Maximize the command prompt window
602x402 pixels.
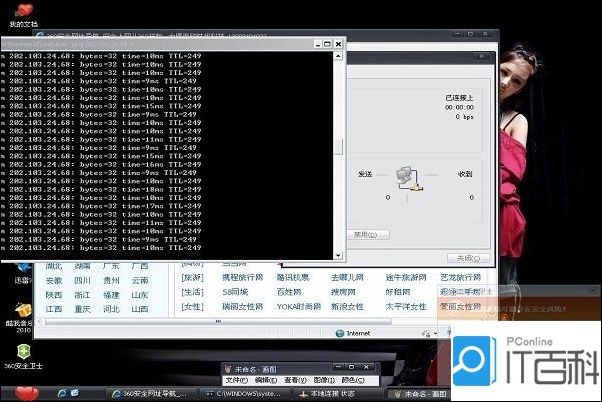(327, 44)
